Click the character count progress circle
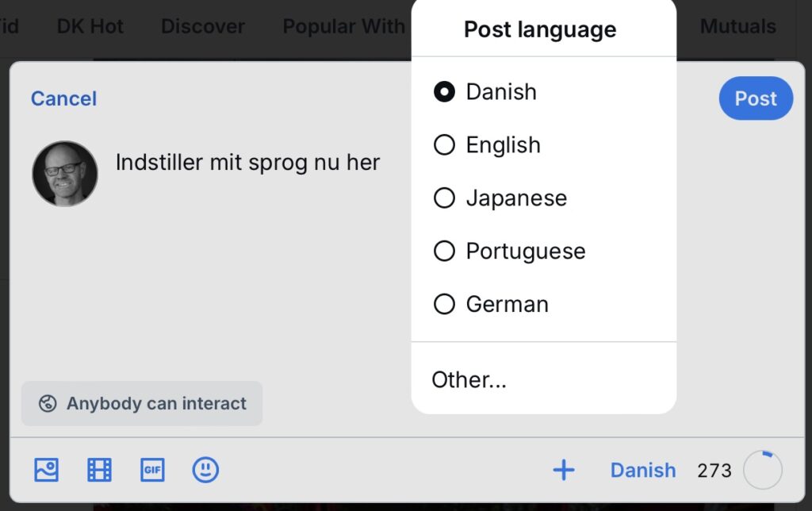Viewport: 812px width, 511px height. tap(762, 470)
